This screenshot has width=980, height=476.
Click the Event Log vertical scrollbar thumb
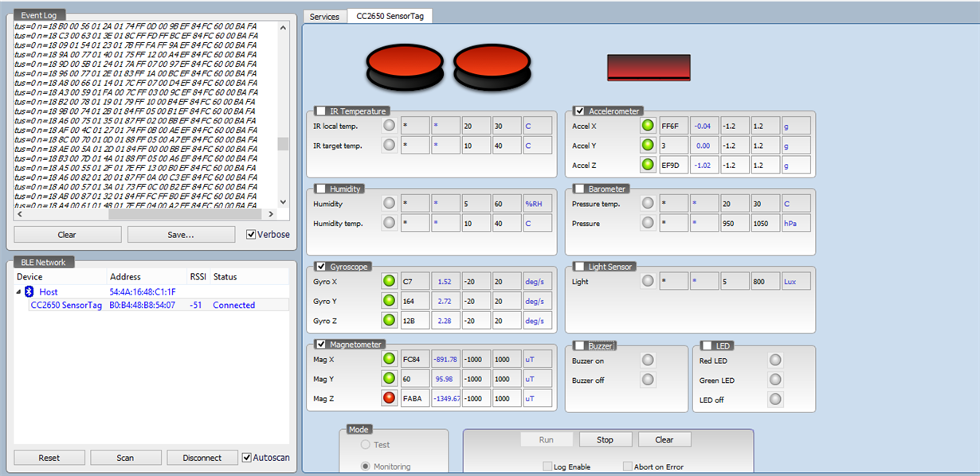[283, 144]
